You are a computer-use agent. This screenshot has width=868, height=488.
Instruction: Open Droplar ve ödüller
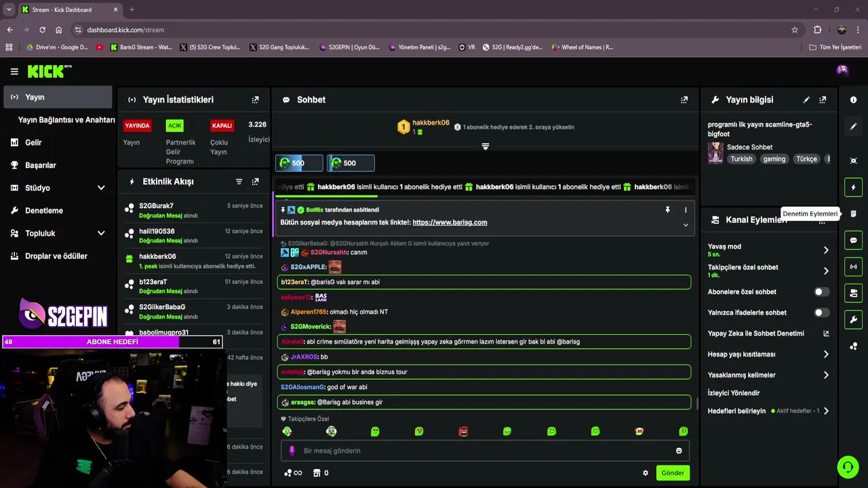pos(56,256)
